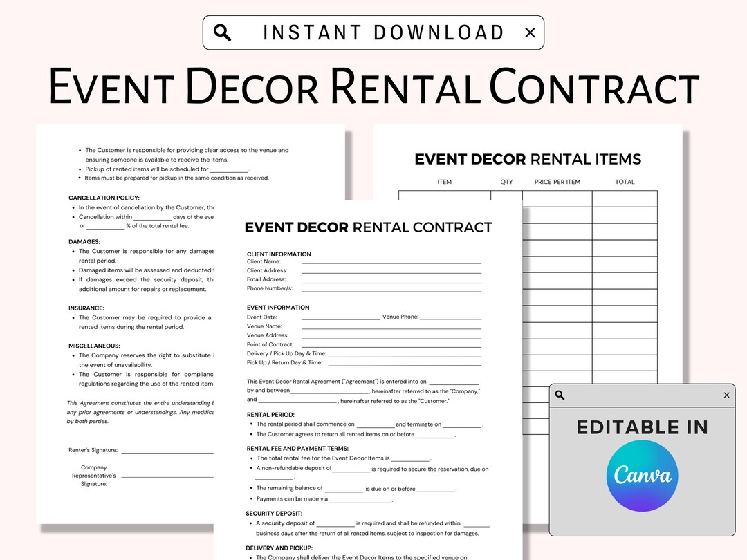Click the Cancellation Policy bullet list

[x=145, y=216]
